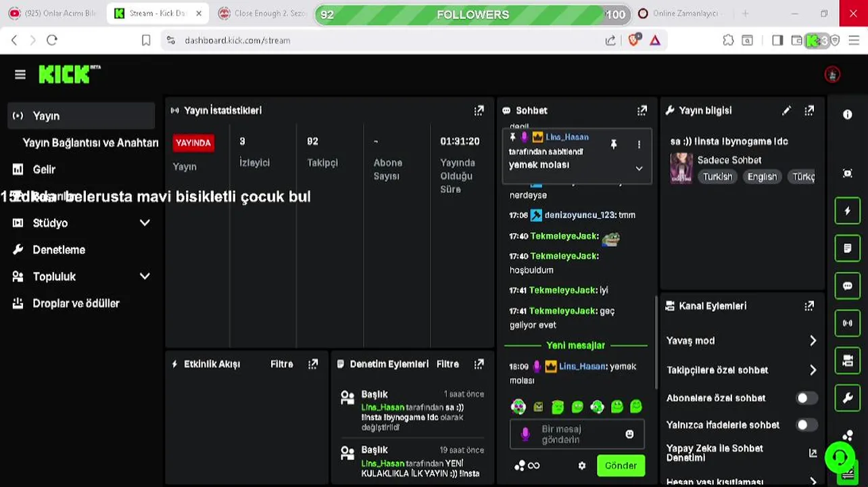Click the chat identity microphone badge in the message box
The height and width of the screenshot is (487, 868).
[525, 434]
